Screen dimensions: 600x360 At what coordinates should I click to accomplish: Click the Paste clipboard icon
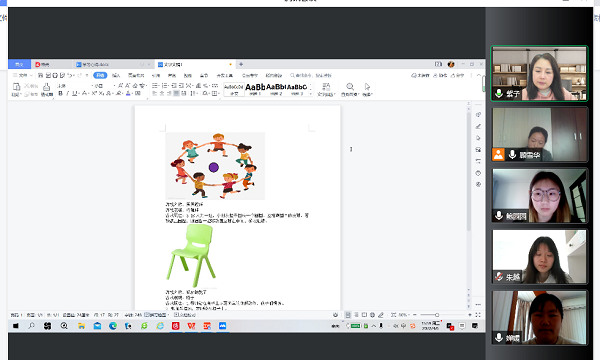[x=16, y=87]
